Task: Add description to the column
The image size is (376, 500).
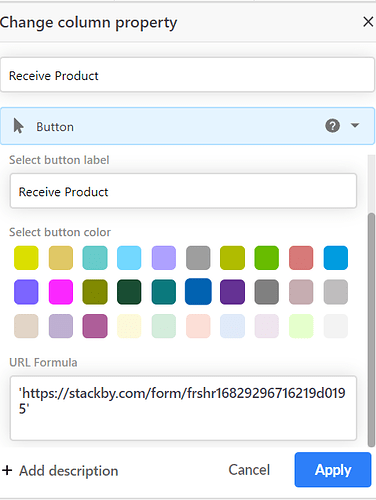Action: (x=68, y=471)
